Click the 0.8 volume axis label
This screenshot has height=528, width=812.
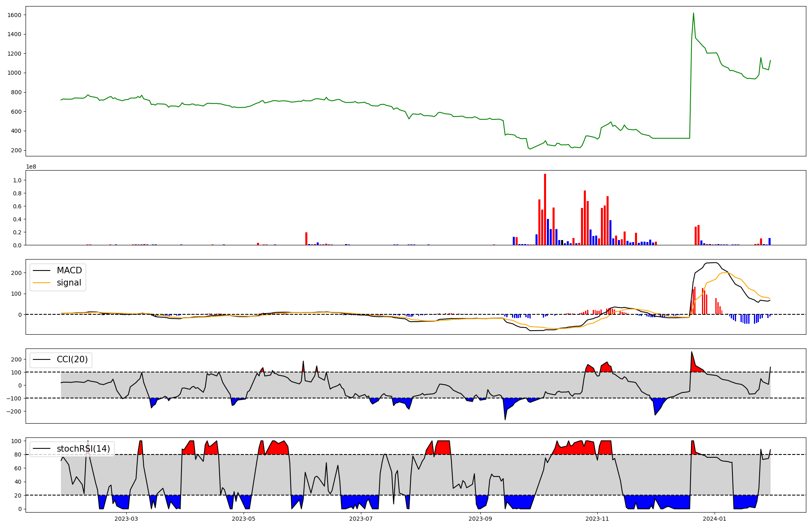pos(17,193)
